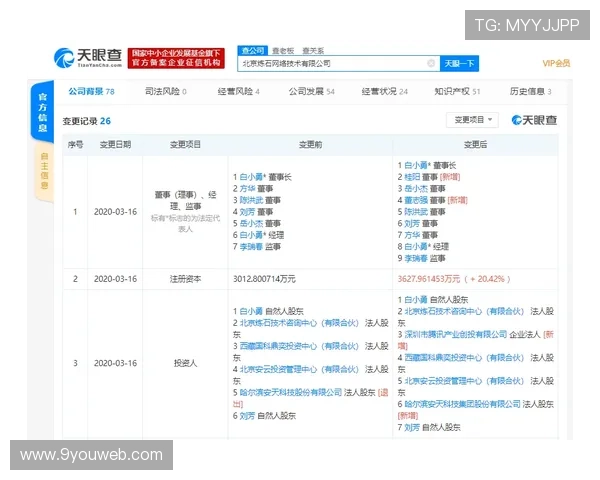The image size is (600, 480).
Task: Select the 3627.961453万元 (+20.42%) value
Action: pyautogui.click(x=454, y=279)
